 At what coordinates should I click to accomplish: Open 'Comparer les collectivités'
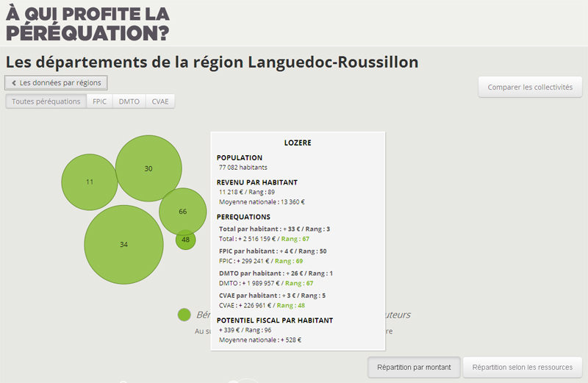pyautogui.click(x=529, y=87)
